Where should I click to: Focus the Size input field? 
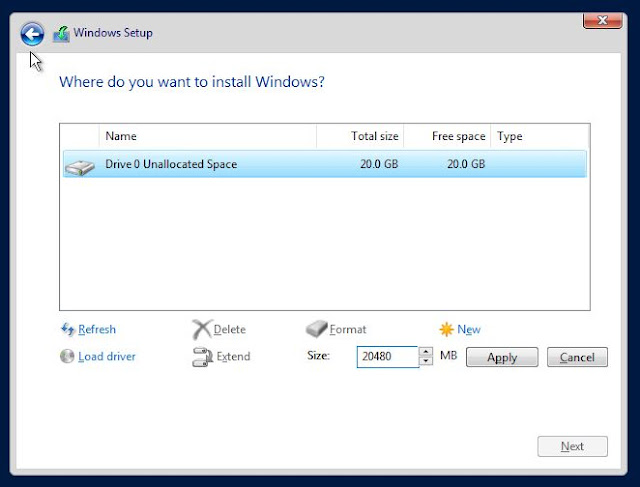pos(387,357)
